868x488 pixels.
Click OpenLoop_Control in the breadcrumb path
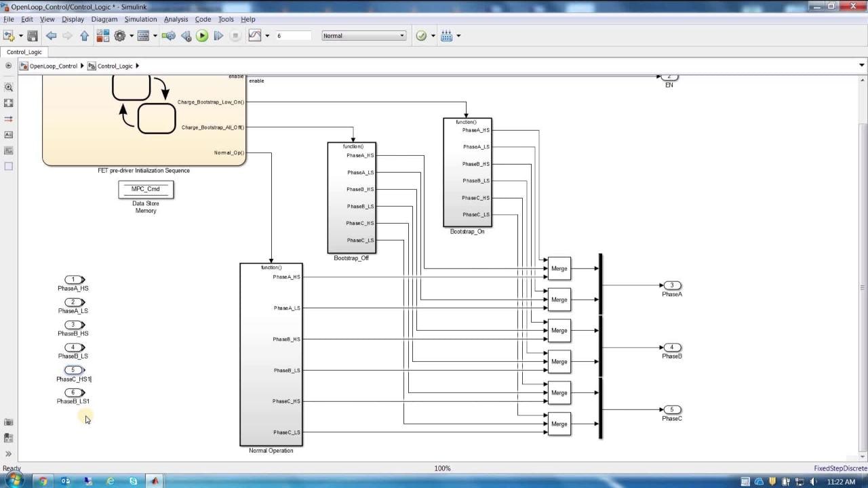[x=53, y=66]
